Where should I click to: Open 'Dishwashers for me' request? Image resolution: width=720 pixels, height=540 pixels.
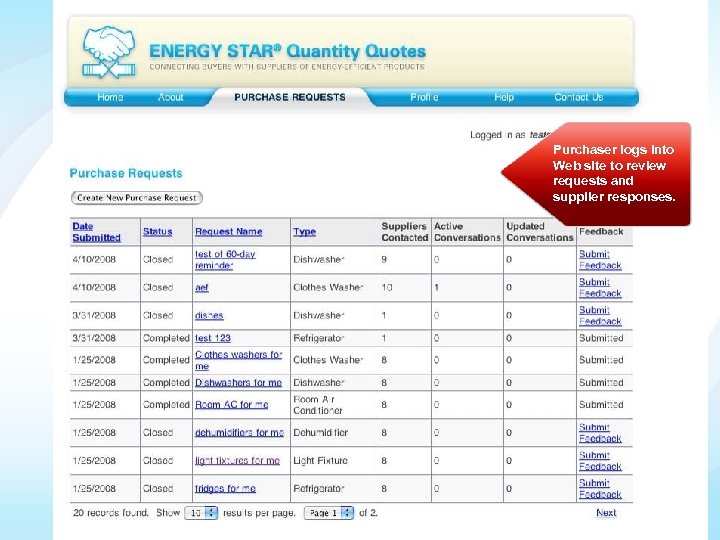pyautogui.click(x=238, y=382)
